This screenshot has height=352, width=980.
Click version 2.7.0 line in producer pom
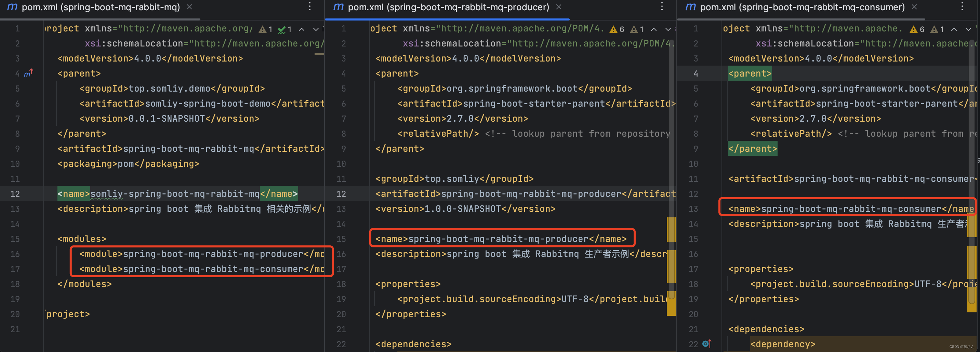(463, 119)
